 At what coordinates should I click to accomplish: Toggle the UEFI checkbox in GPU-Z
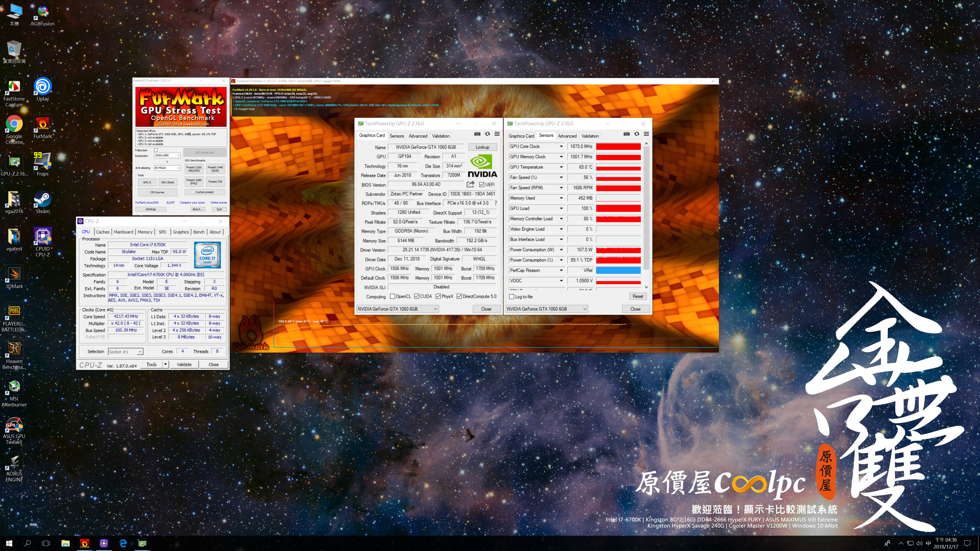click(x=482, y=184)
